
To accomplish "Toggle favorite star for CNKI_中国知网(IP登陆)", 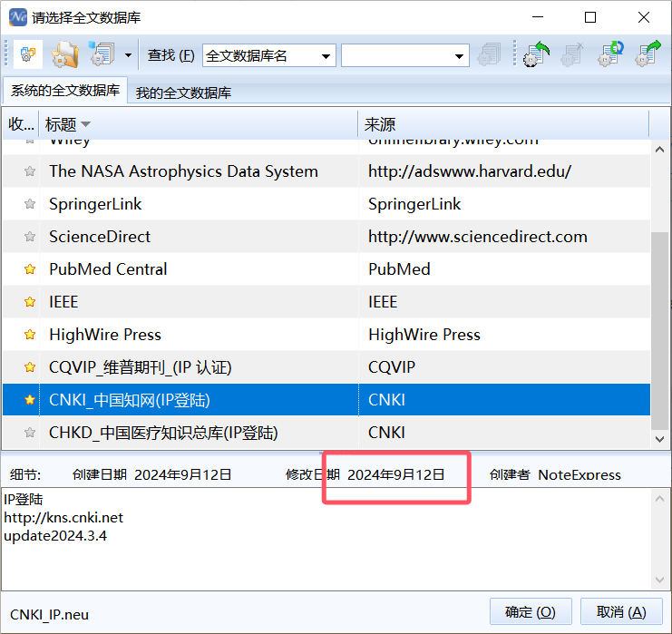I will coord(30,400).
